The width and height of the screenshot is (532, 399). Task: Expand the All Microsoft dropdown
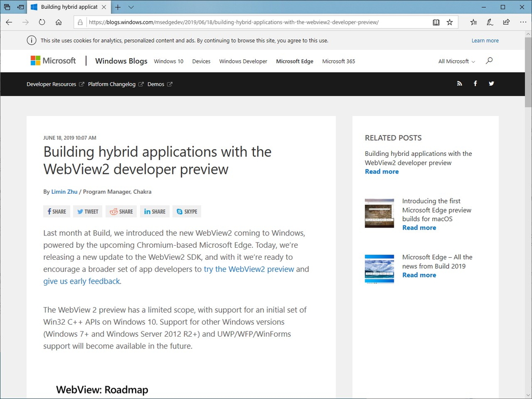coord(456,61)
